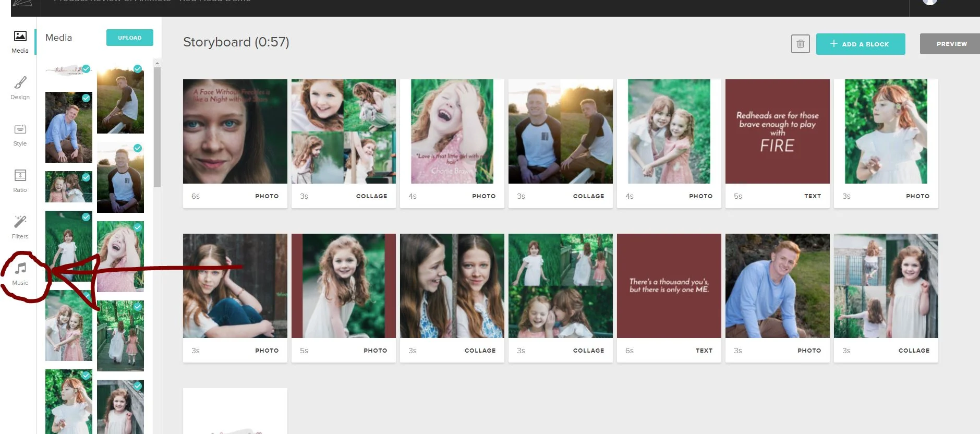This screenshot has width=980, height=434.
Task: Toggle checkmark on girl standing in tall grass
Action: tap(86, 217)
